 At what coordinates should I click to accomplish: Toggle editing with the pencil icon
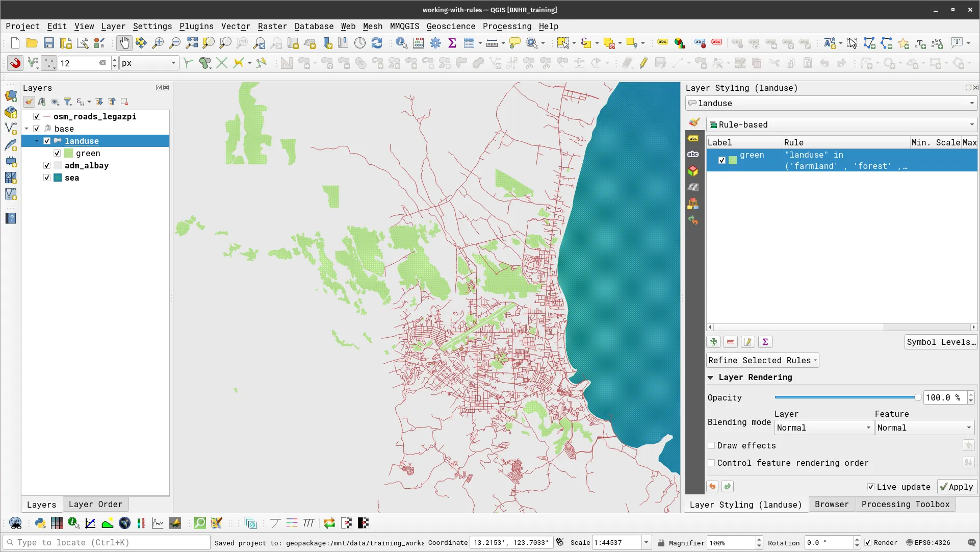coord(643,63)
